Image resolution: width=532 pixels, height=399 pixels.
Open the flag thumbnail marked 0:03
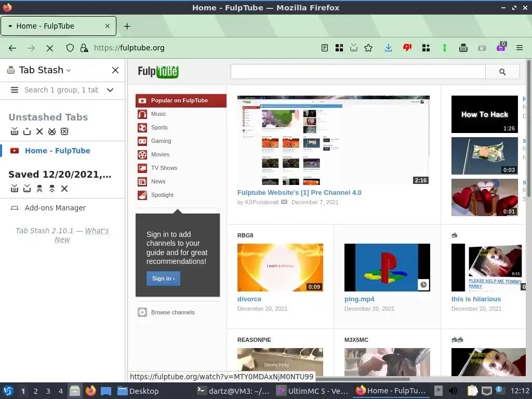point(485,156)
